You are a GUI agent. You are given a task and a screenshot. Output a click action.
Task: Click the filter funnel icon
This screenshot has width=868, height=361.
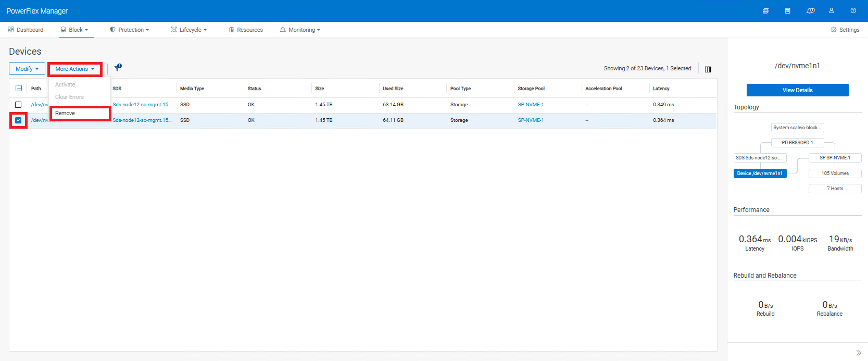pyautogui.click(x=118, y=68)
